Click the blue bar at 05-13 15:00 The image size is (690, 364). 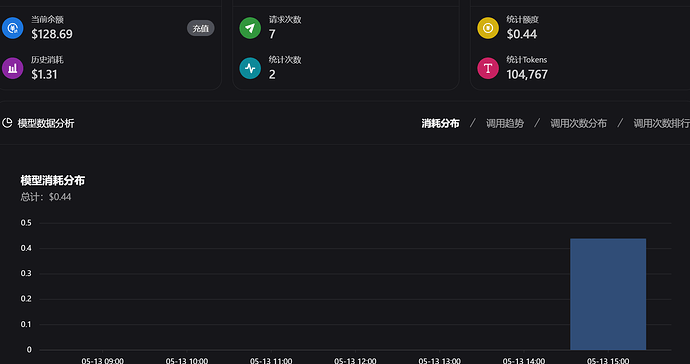click(608, 294)
